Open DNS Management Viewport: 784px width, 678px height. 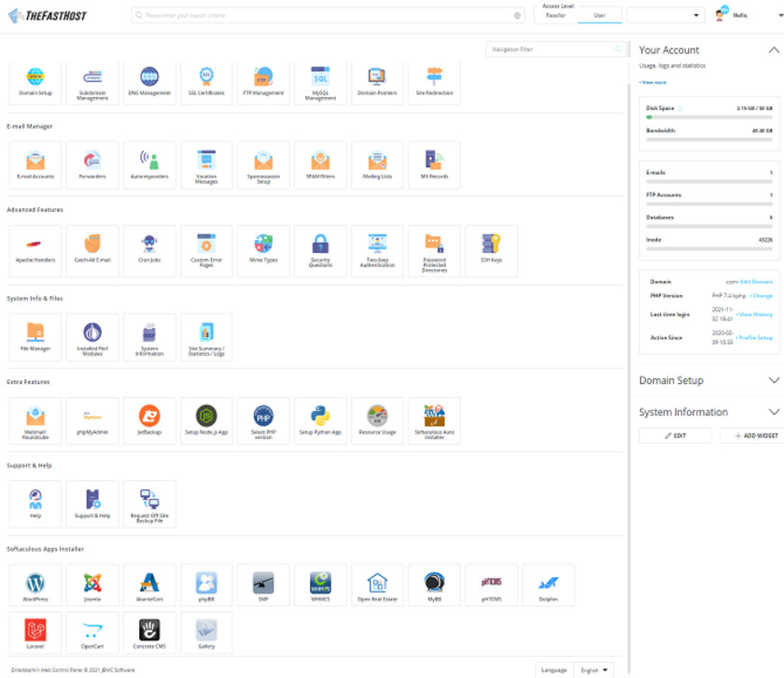click(149, 83)
